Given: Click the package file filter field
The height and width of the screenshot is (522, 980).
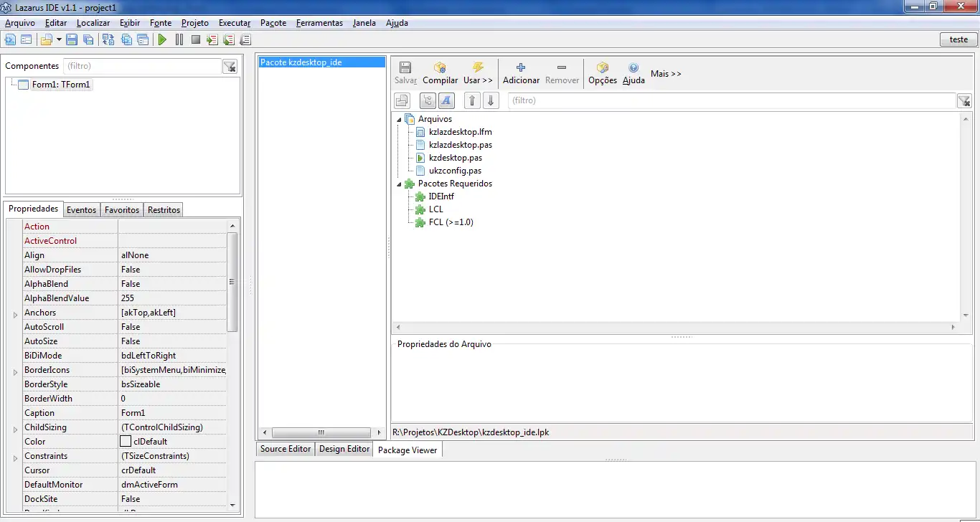Looking at the screenshot, I should pos(732,100).
